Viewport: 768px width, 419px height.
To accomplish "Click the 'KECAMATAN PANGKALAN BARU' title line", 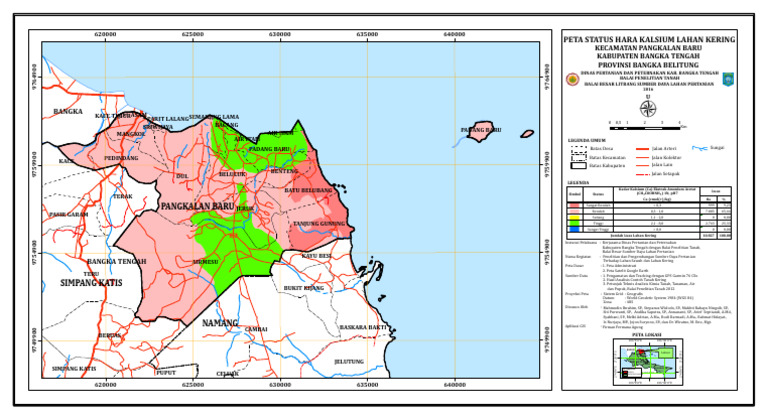I will pos(648,48).
